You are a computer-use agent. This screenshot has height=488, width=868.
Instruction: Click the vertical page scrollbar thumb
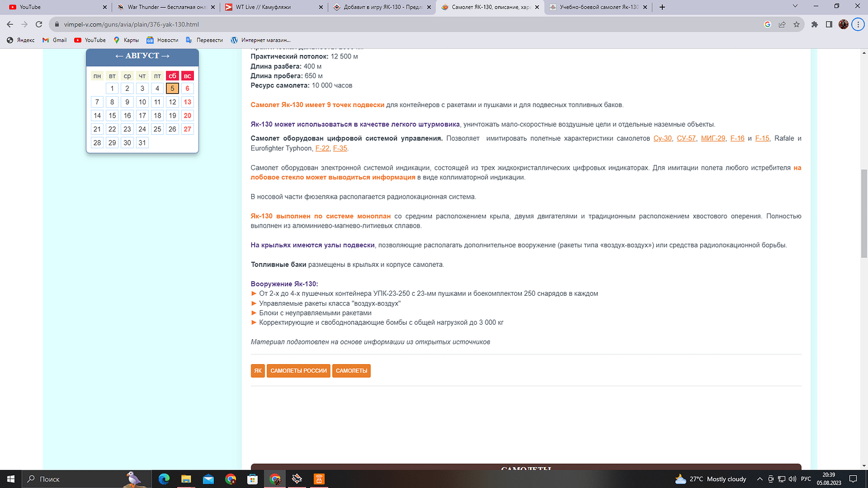(864, 214)
